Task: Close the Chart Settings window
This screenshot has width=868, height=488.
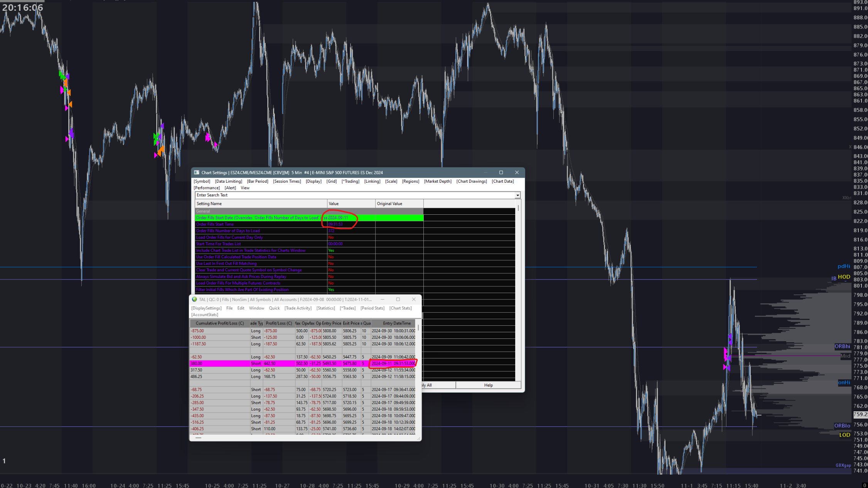Action: click(517, 172)
